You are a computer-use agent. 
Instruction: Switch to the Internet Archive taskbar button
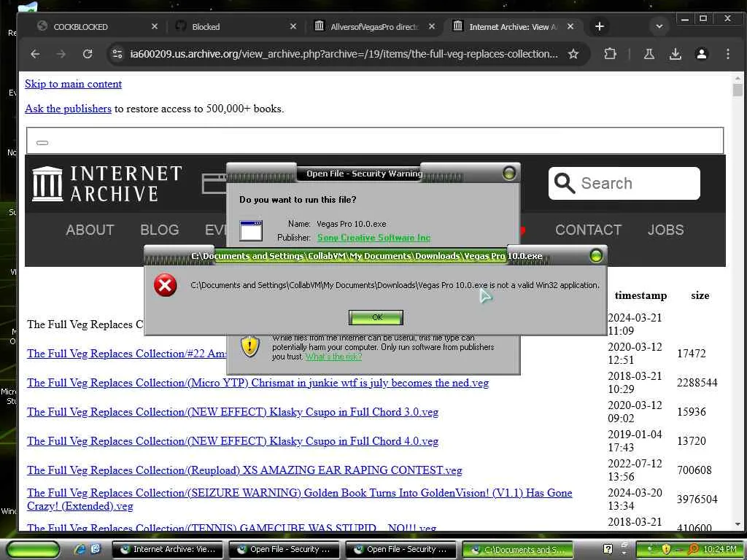point(169,550)
